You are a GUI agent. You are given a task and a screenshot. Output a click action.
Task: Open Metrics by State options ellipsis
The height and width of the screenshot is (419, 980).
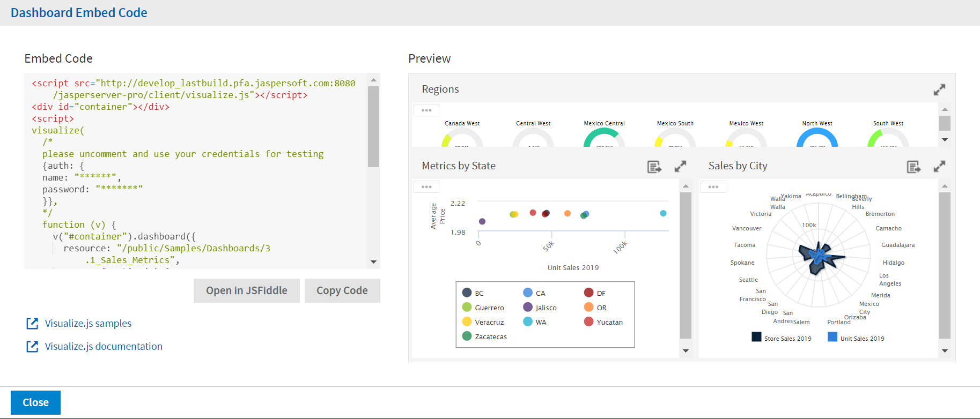point(426,187)
